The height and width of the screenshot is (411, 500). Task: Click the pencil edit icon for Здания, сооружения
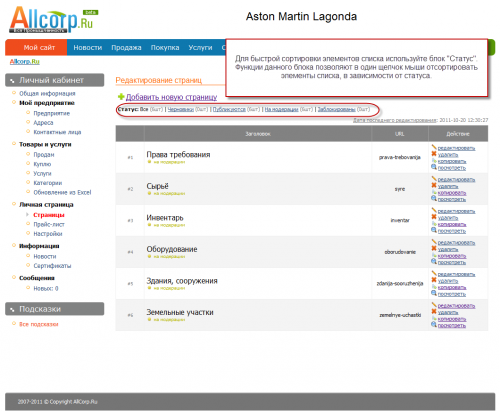point(434,273)
